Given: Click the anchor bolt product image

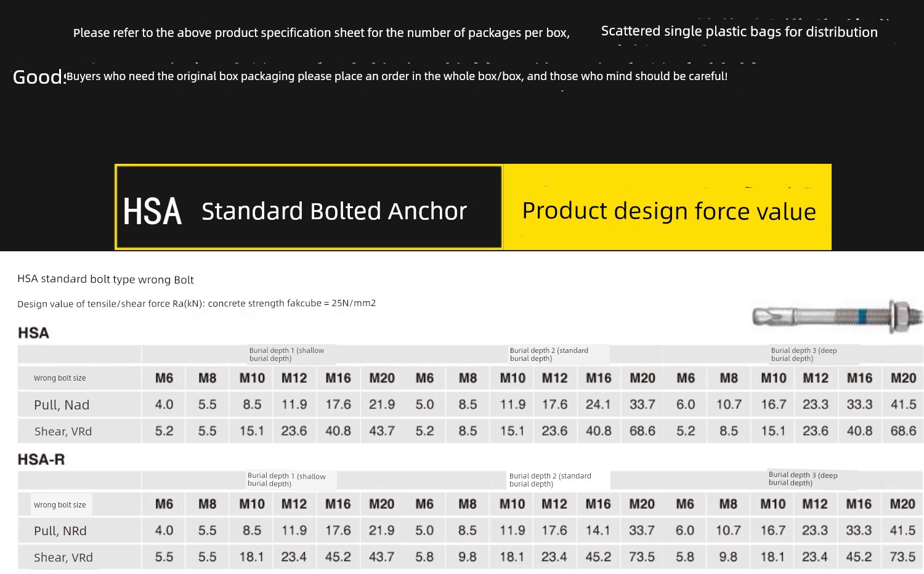Looking at the screenshot, I should tap(838, 317).
